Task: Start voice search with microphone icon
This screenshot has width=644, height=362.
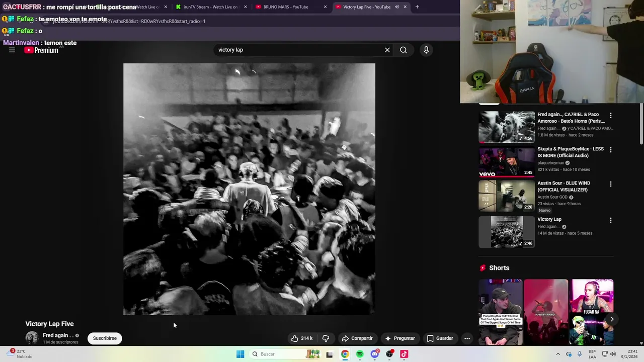Action: [426, 50]
